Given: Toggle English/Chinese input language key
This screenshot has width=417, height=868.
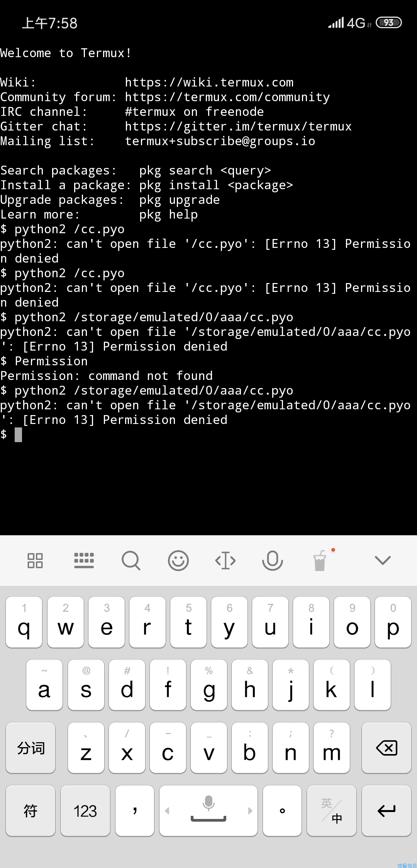Looking at the screenshot, I should tap(332, 811).
